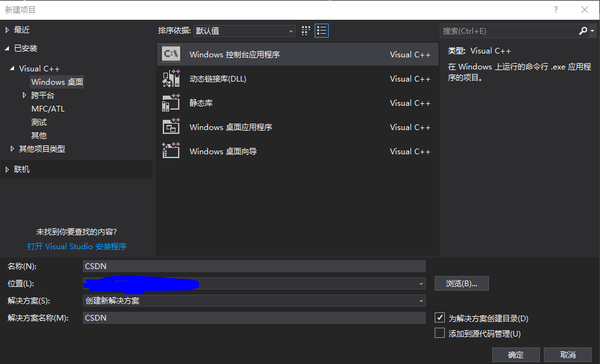This screenshot has width=600, height=364.
Task: Switch to list view layout
Action: click(322, 31)
